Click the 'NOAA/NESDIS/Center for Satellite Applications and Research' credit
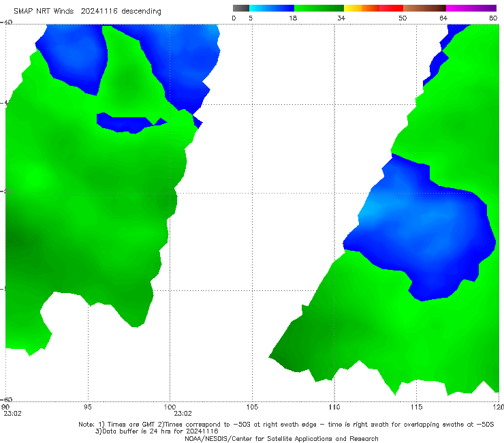Screen dimensions: 504x443 tap(281, 438)
